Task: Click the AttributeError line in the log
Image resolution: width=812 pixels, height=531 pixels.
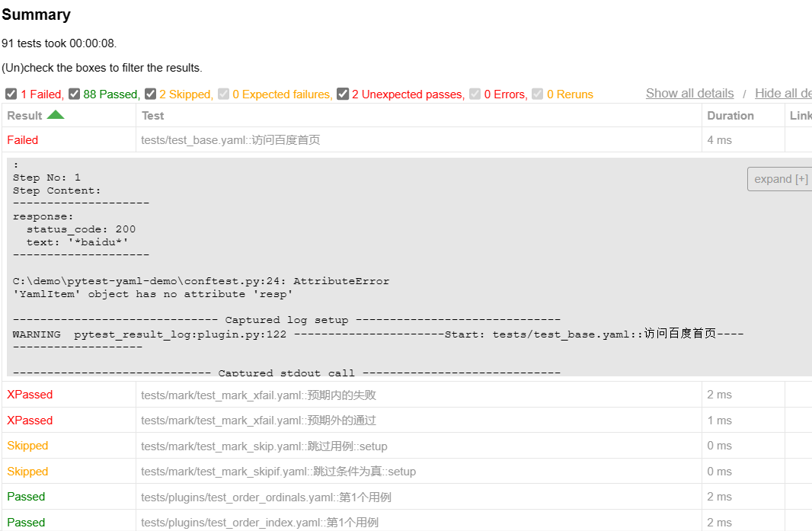Action: coord(201,281)
